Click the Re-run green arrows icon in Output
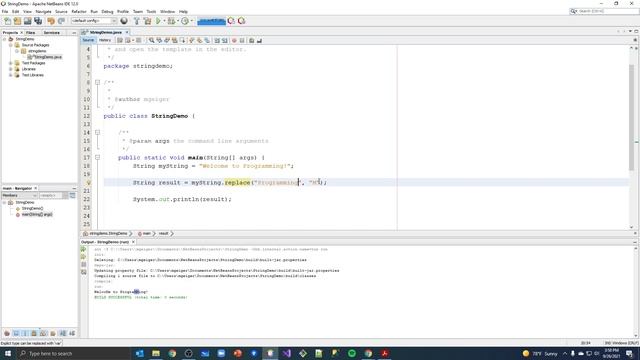The height and width of the screenshot is (360, 640). coord(84,249)
